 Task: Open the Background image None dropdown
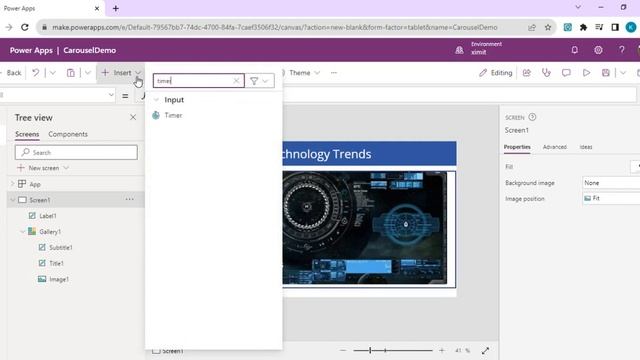coord(611,183)
